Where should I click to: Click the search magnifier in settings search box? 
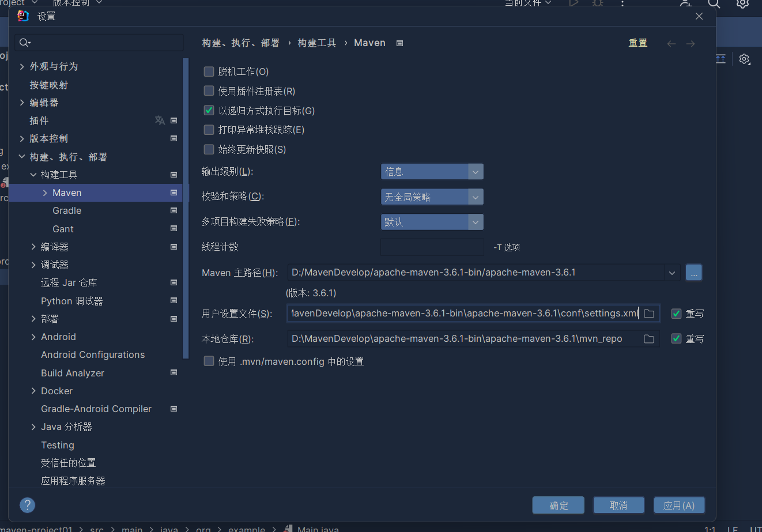coord(24,43)
